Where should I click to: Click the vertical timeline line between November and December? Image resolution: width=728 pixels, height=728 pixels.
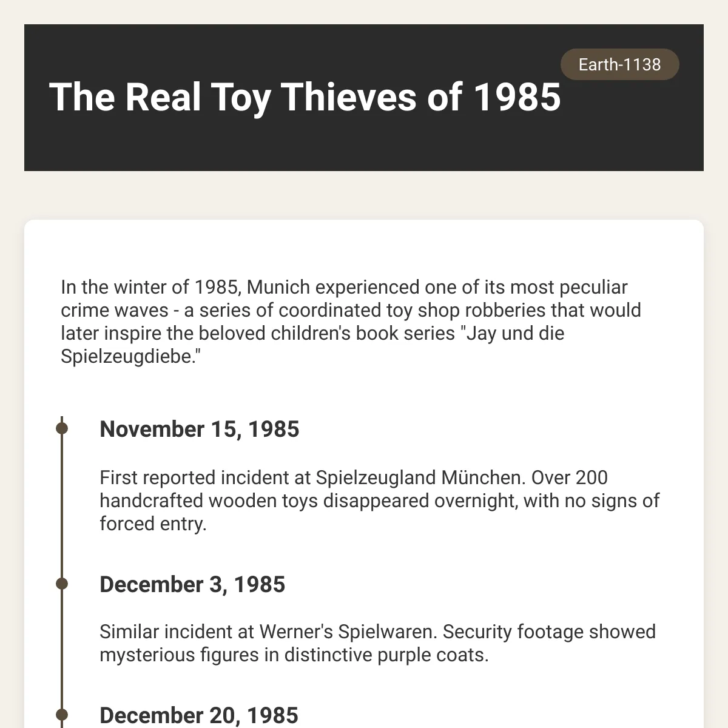coord(62,507)
